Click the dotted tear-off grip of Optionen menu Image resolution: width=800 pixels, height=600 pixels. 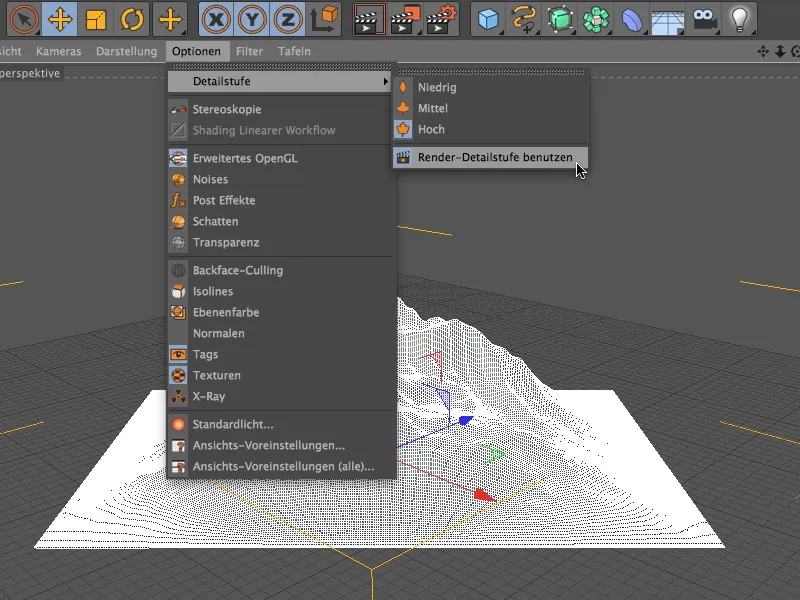pos(282,66)
